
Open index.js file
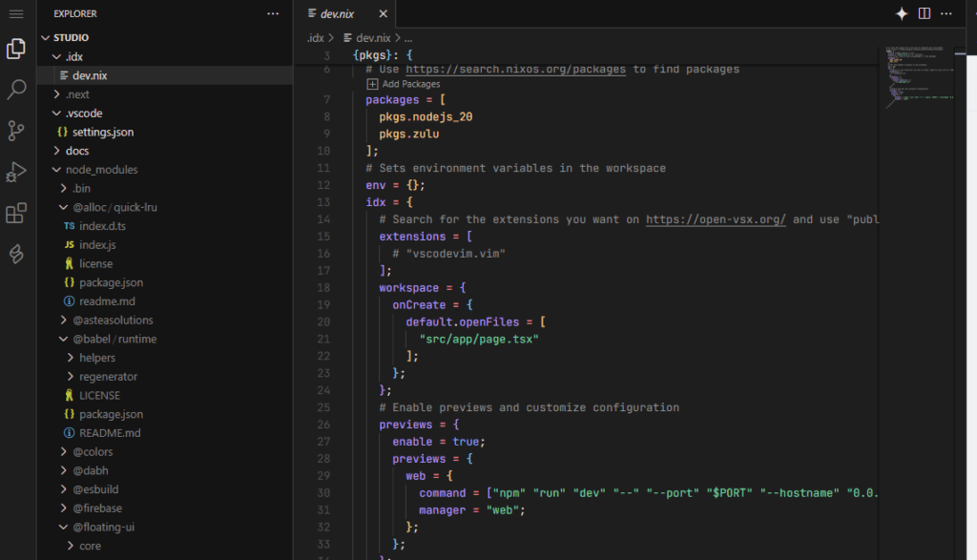coord(165,245)
